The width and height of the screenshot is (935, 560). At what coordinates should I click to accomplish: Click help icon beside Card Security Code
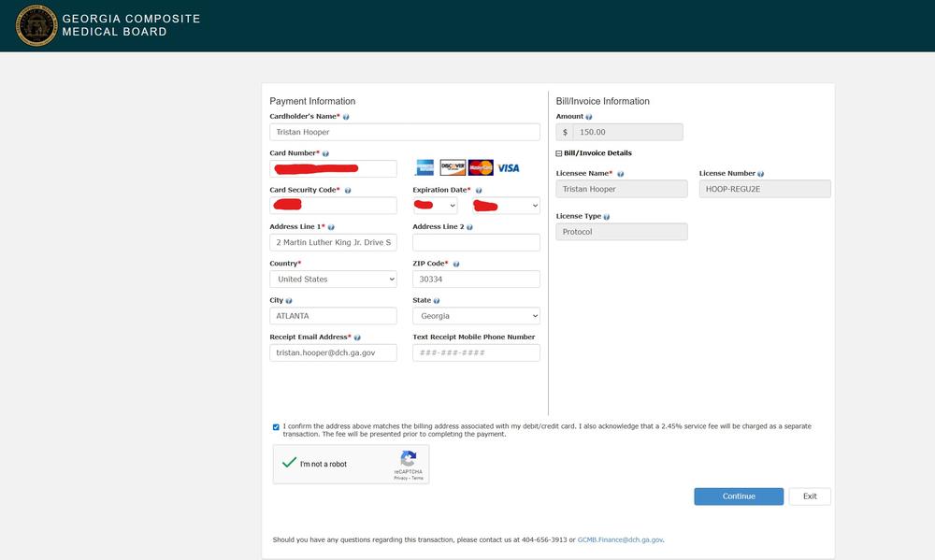point(348,190)
